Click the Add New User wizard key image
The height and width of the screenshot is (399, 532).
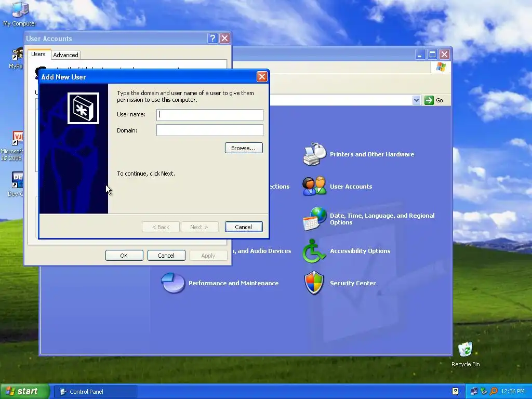pyautogui.click(x=83, y=108)
